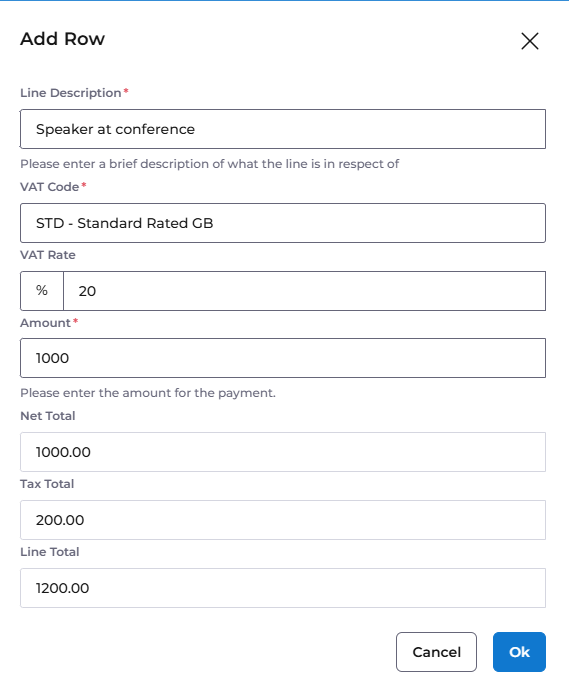The height and width of the screenshot is (684, 569).
Task: Confirm the row with Ok
Action: click(519, 652)
